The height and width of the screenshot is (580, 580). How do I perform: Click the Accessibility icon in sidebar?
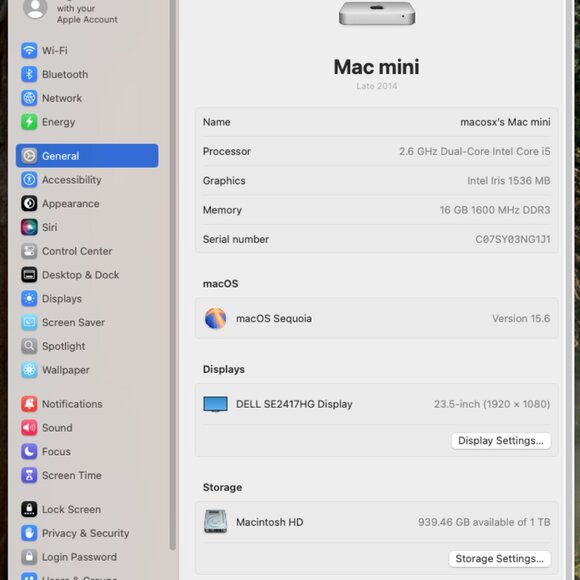[x=29, y=180]
